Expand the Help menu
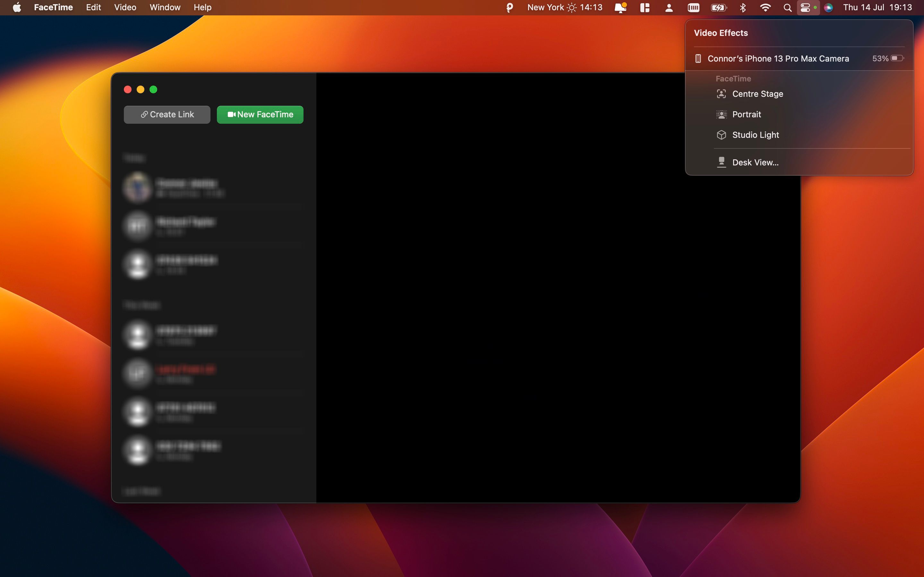Screen dimensions: 924x577 202,7
